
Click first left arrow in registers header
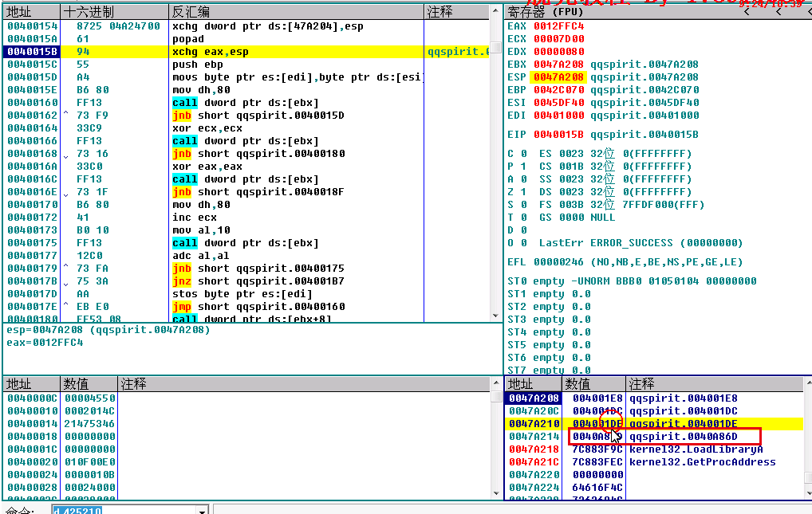(x=747, y=11)
